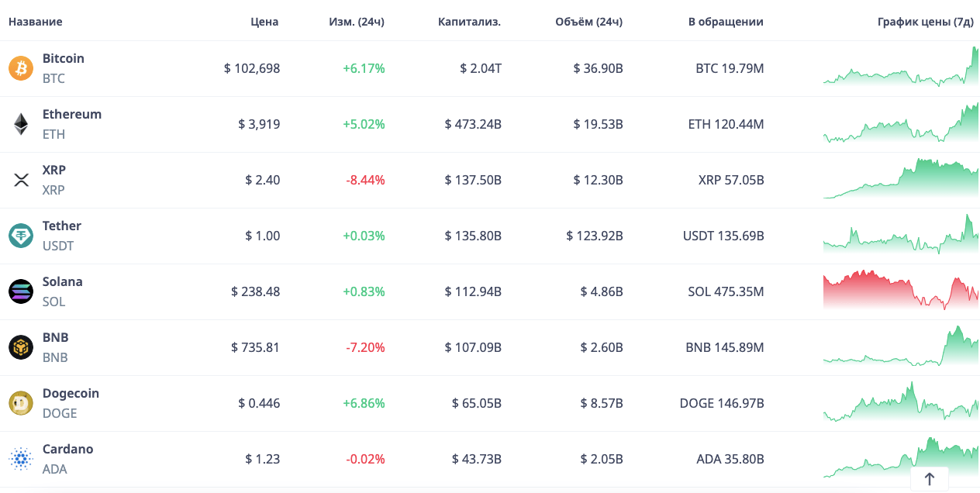The height and width of the screenshot is (493, 980).
Task: Open the Cardano name link
Action: (67, 449)
